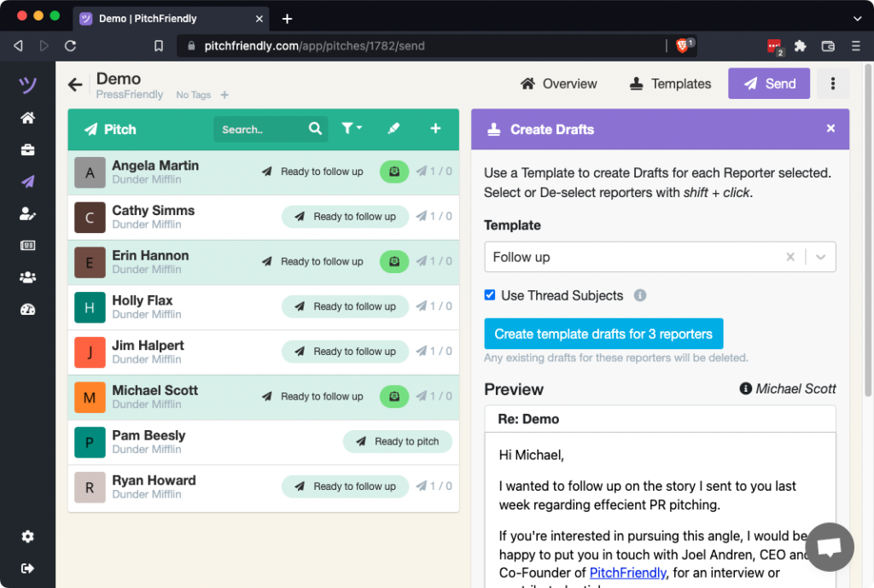
Task: Open the filter dropdown in the Pitch header
Action: tap(352, 129)
